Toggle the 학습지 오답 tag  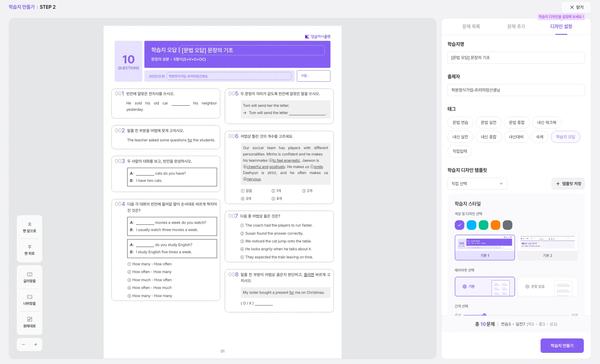(565, 137)
